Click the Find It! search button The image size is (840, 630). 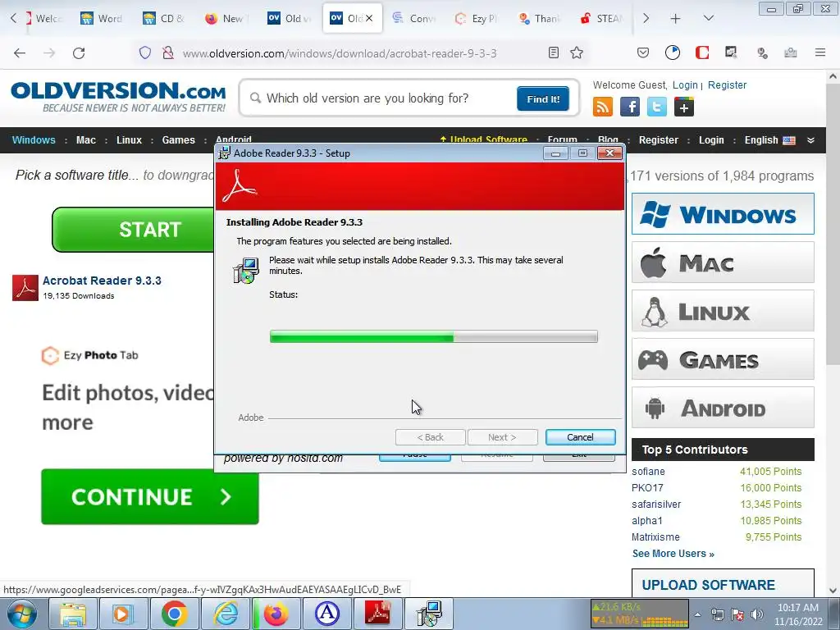point(543,99)
